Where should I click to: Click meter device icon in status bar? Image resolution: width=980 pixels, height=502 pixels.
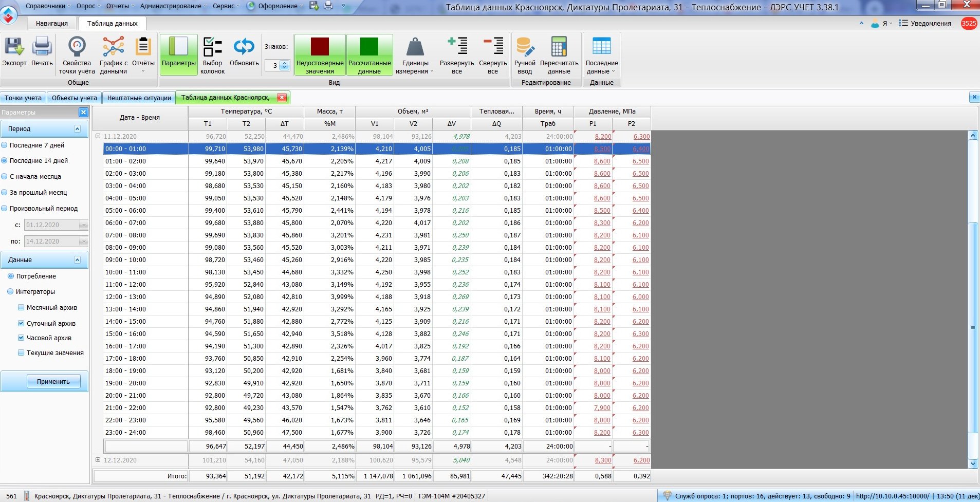point(27,496)
